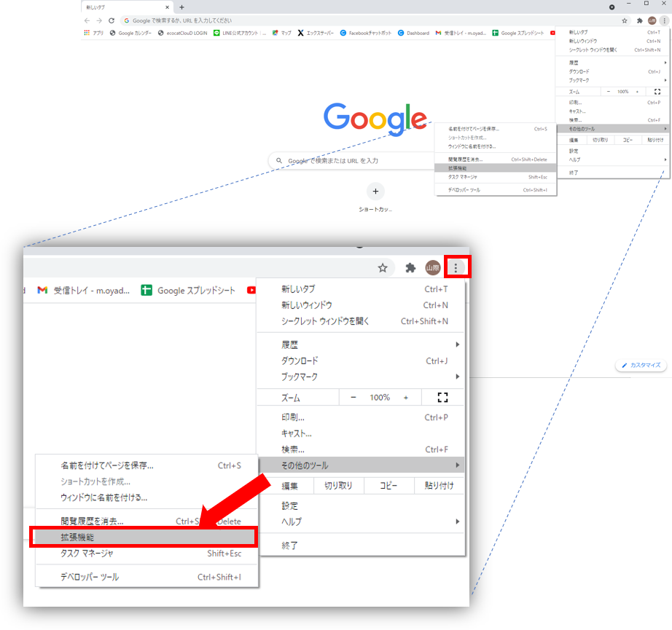Open the マップ bookmark
The image size is (672, 630).
click(281, 33)
